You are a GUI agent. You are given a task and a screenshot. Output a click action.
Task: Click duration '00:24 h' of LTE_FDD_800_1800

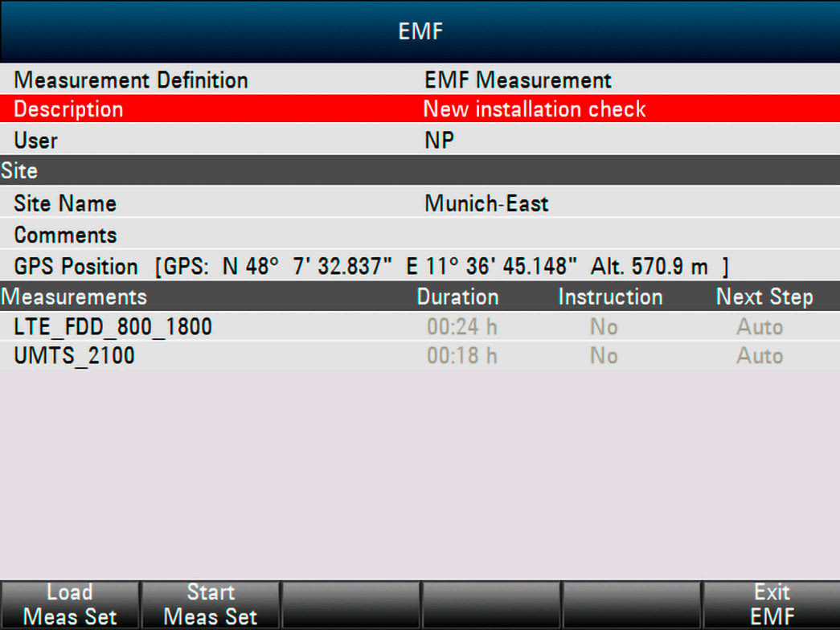(461, 327)
